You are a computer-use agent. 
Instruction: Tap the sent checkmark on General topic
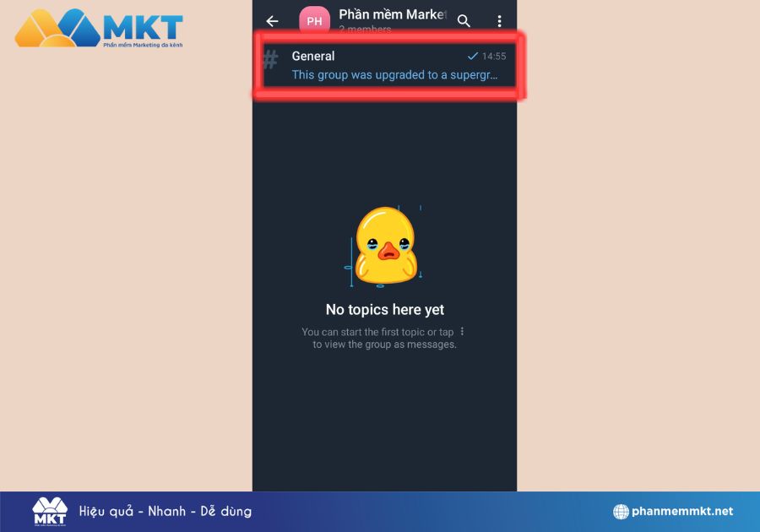click(473, 57)
